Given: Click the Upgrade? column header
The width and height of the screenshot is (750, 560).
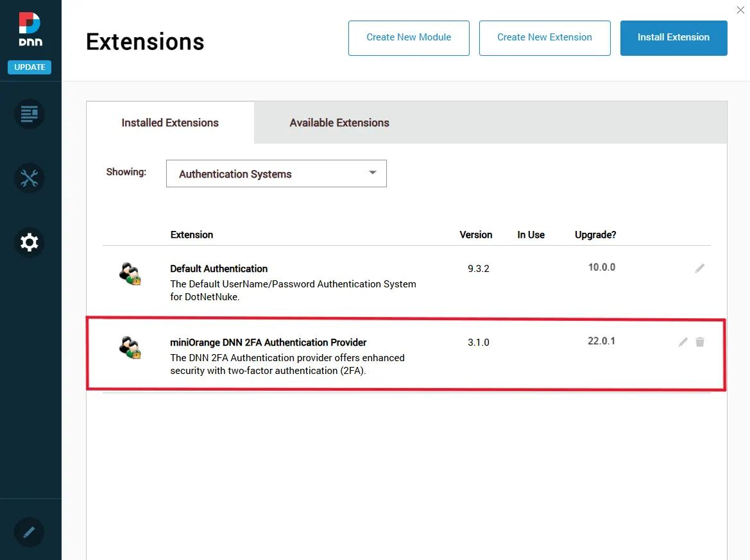Looking at the screenshot, I should point(595,235).
